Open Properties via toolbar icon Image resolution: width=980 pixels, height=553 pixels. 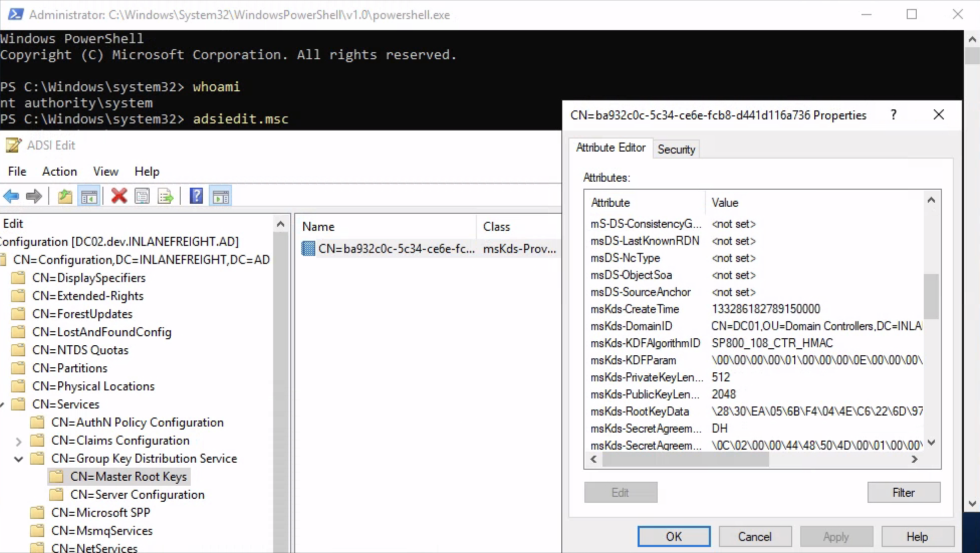coord(142,196)
